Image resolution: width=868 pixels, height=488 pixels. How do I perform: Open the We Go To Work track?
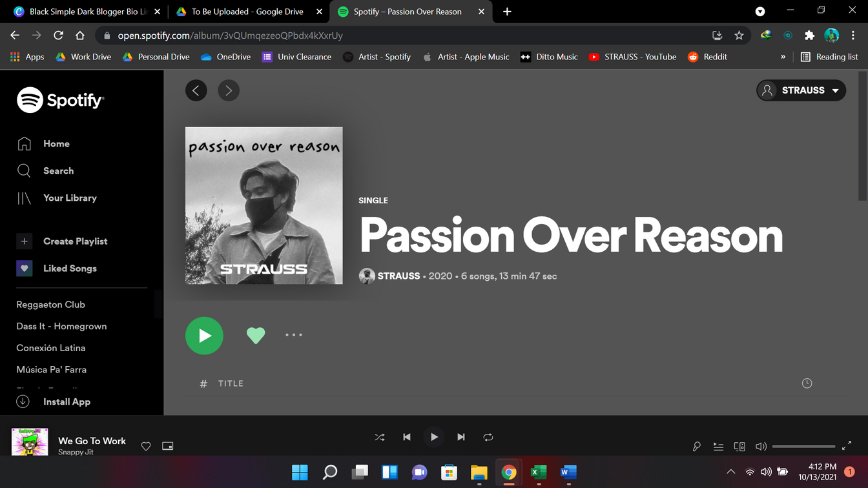[x=92, y=441]
